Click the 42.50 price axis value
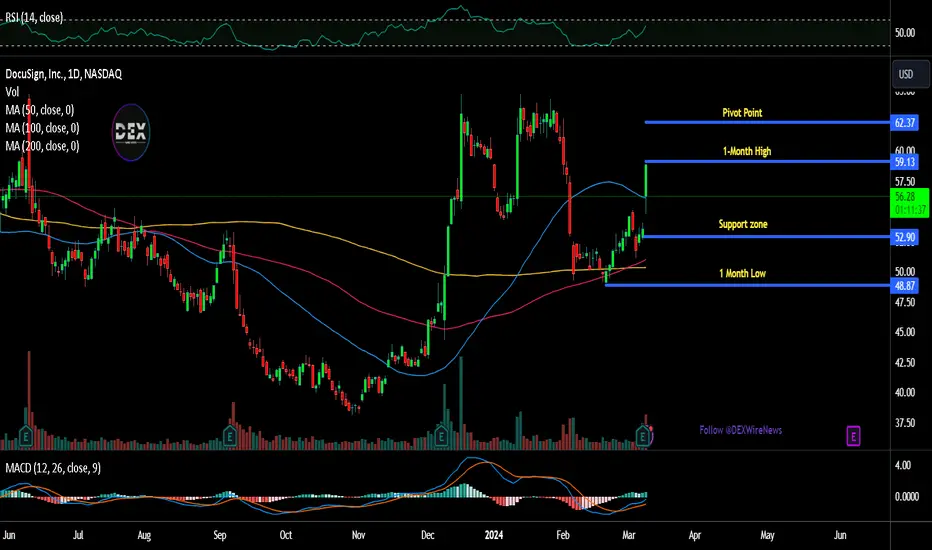Screen dimensions: 932x550 (905, 362)
